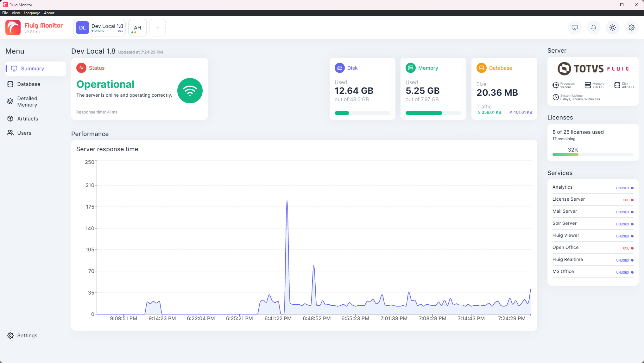Click the bell notifications icon
This screenshot has height=363, width=644.
click(594, 28)
